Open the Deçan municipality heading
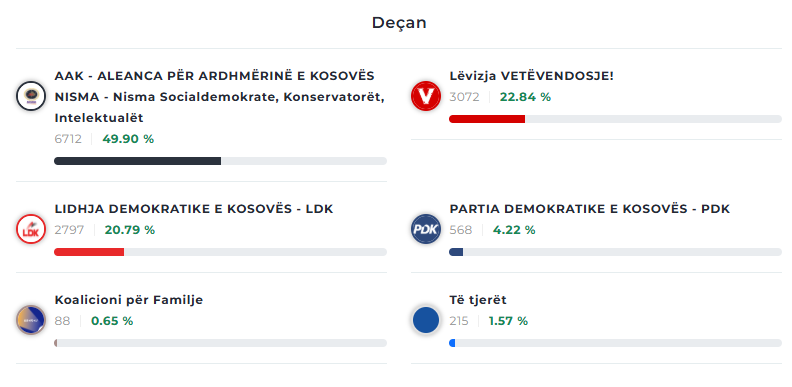 pyautogui.click(x=399, y=23)
